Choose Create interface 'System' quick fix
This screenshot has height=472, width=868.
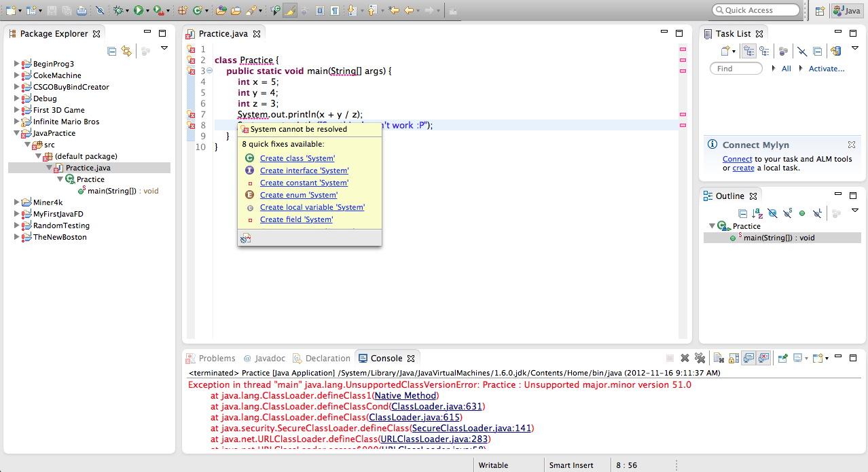[x=304, y=170]
